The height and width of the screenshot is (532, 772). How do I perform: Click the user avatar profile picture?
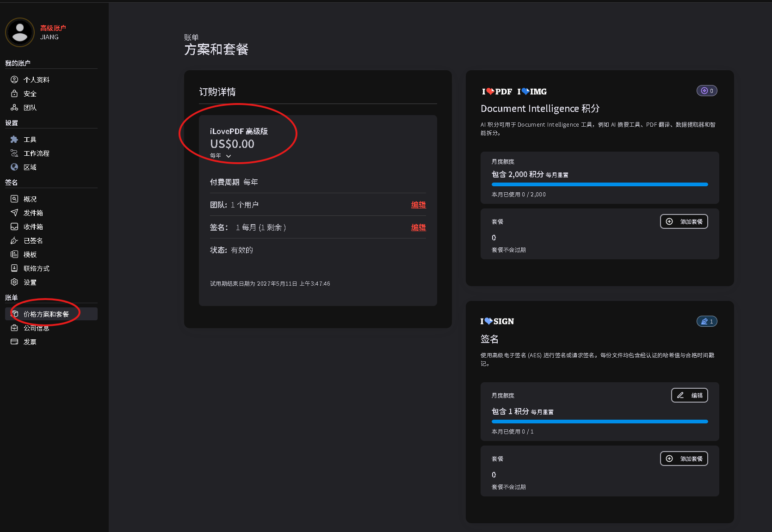pos(19,32)
